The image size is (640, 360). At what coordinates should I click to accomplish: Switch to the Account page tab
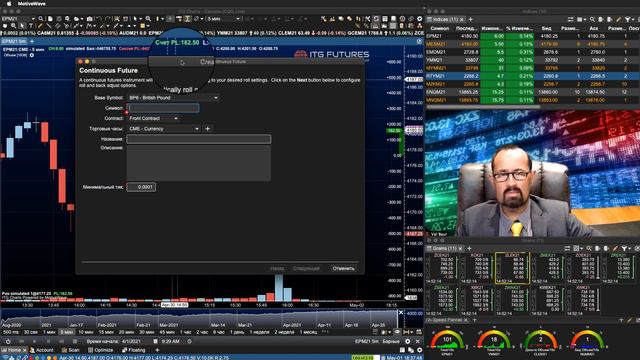[x=42, y=350]
